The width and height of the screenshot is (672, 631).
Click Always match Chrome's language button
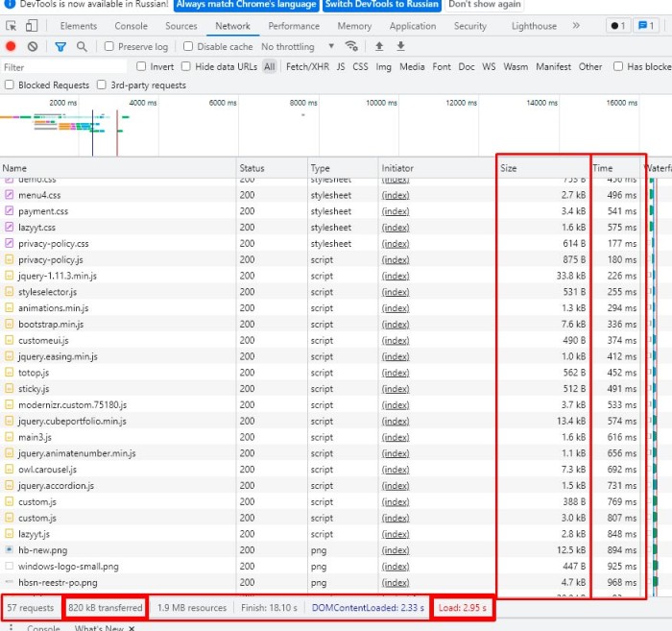pos(246,5)
